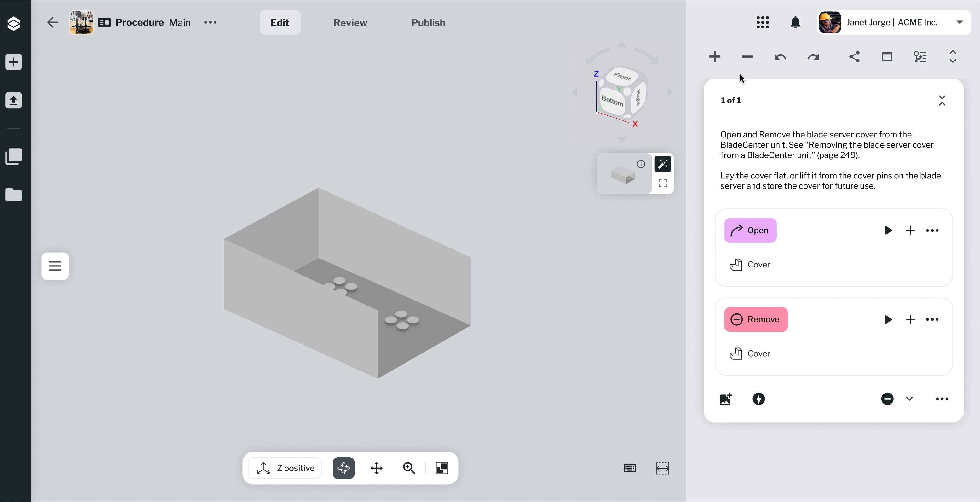Toggle the section view icon
The image size is (980, 502).
coord(442,468)
